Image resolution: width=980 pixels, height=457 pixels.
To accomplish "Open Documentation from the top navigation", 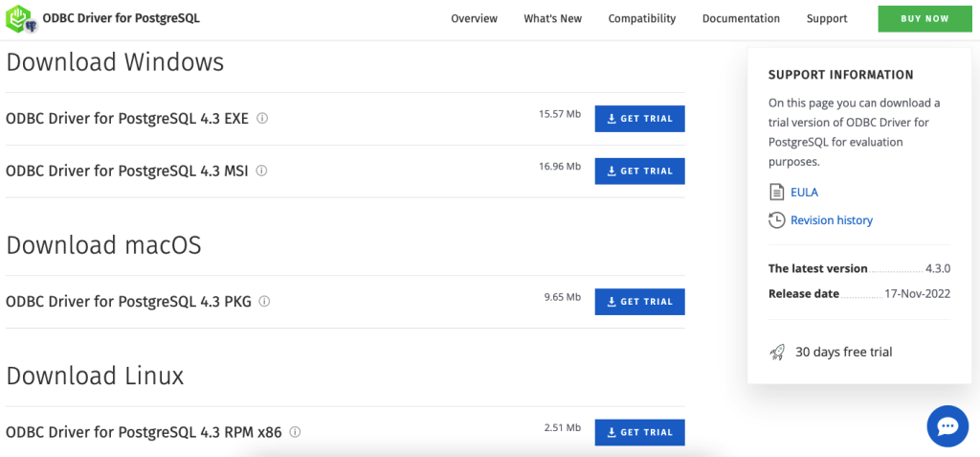I will pyautogui.click(x=741, y=18).
